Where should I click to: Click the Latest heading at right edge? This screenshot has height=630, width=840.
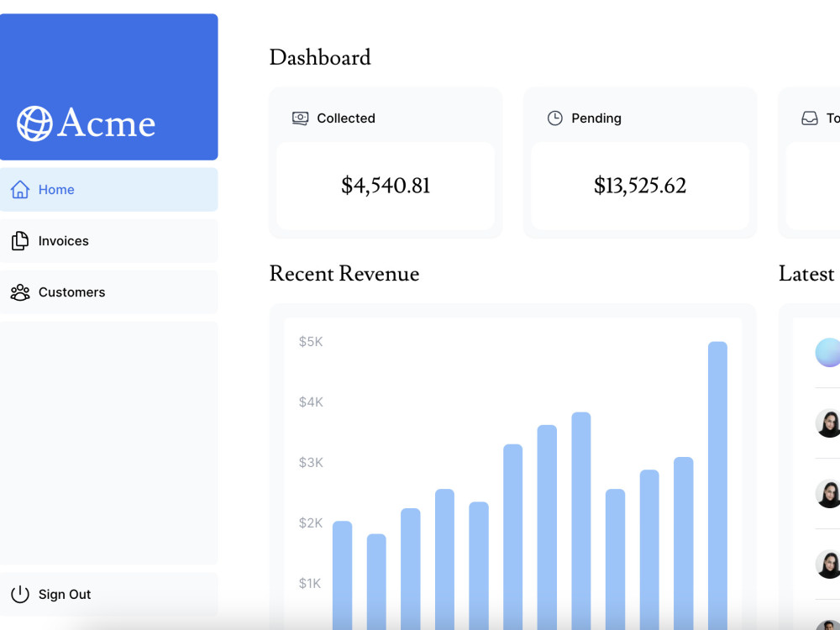(806, 274)
